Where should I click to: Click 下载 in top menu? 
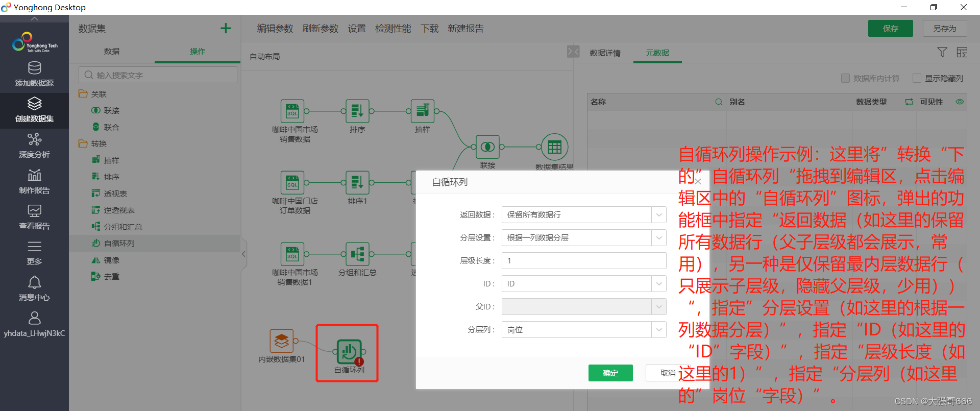click(430, 29)
